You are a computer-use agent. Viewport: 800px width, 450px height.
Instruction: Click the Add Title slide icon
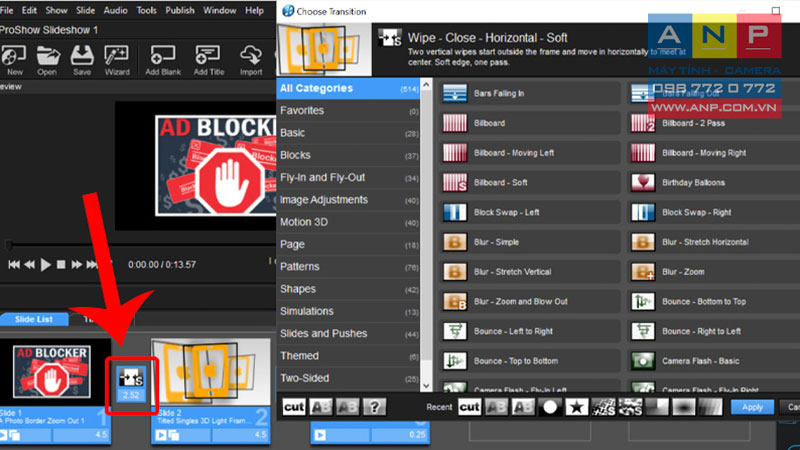(x=209, y=60)
